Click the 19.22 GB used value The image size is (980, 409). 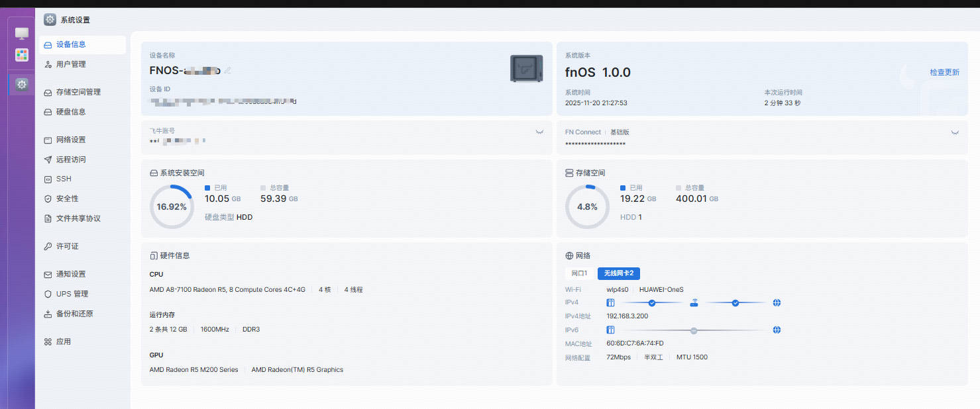click(x=638, y=199)
